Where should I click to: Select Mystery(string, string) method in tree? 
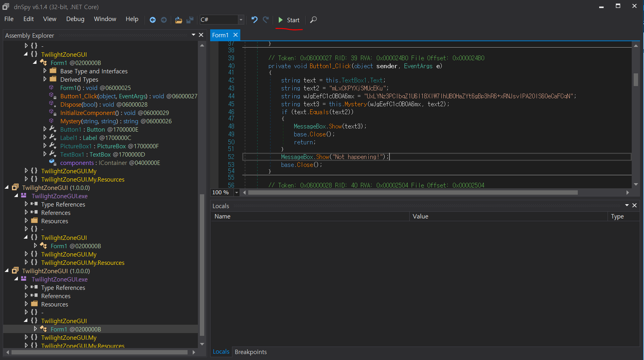89,121
